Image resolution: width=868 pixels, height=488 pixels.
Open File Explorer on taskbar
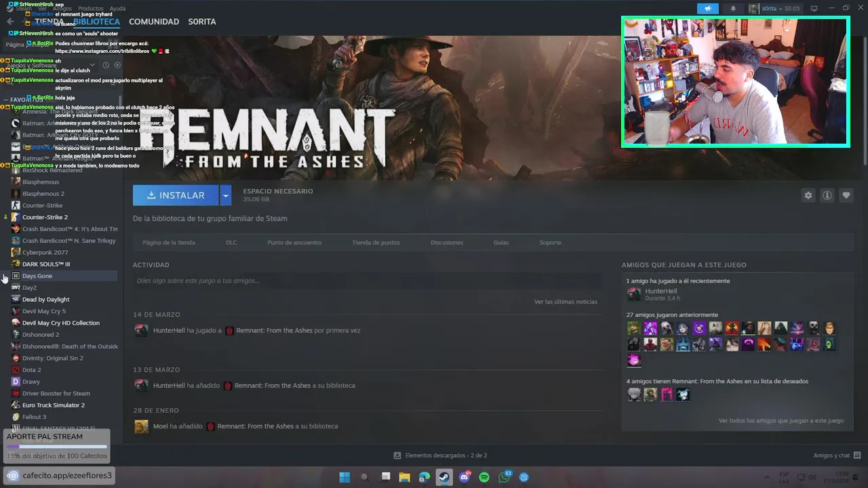click(405, 477)
